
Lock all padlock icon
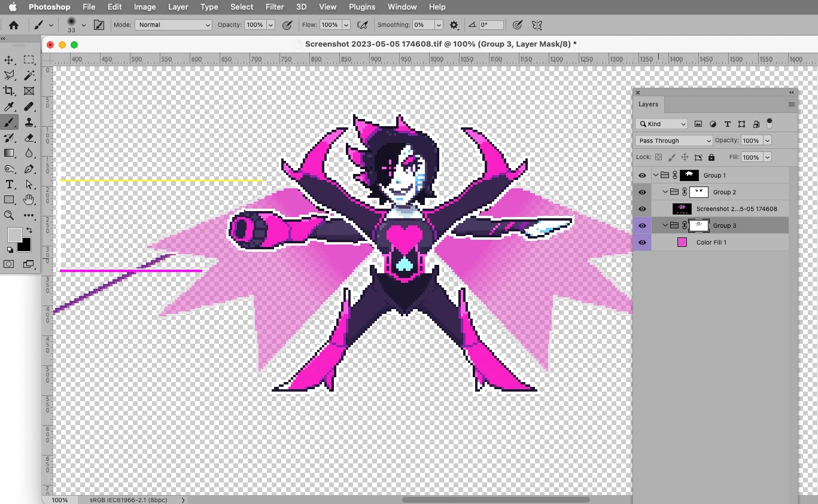(x=711, y=157)
